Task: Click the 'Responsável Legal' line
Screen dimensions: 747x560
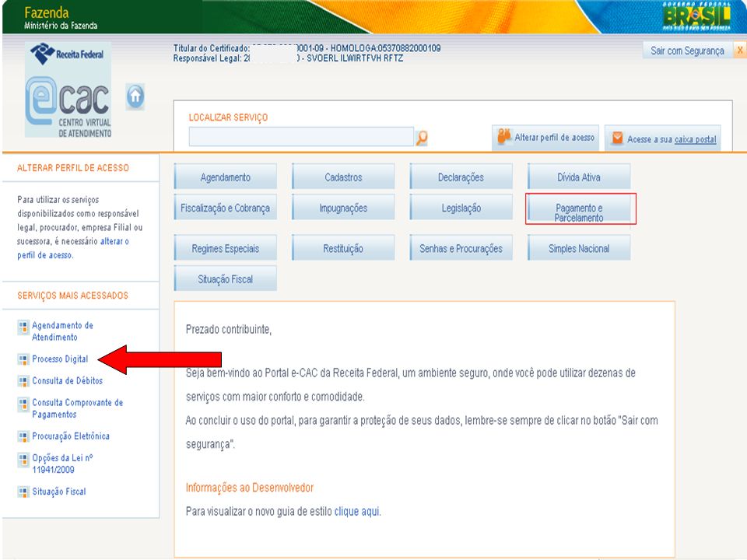Action: [288, 58]
